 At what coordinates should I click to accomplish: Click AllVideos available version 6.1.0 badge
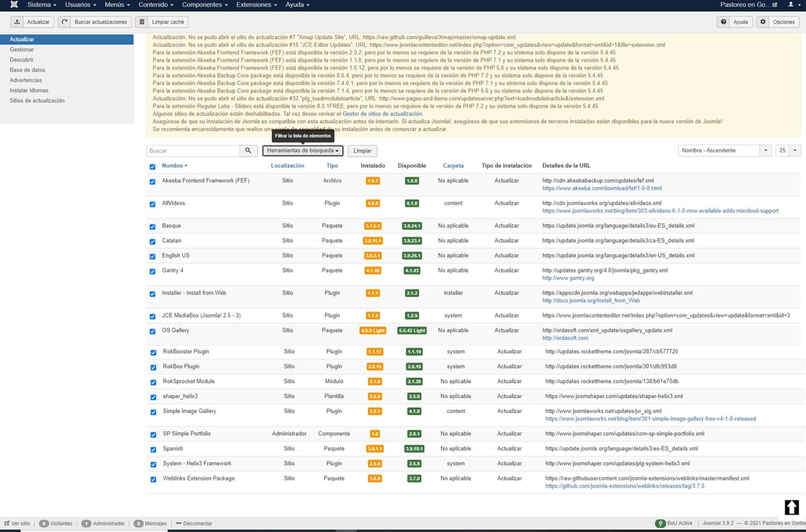[x=412, y=203]
